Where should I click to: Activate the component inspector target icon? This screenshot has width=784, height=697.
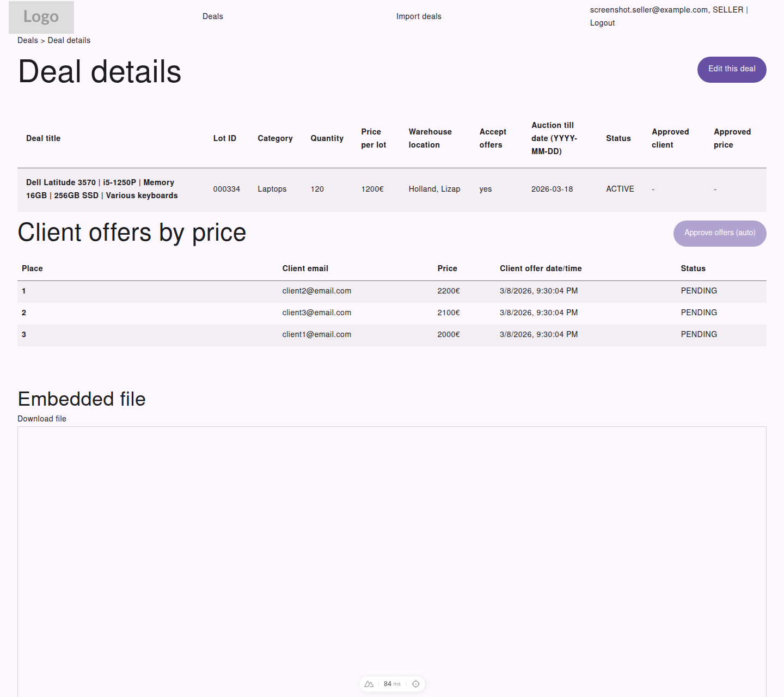coord(415,683)
